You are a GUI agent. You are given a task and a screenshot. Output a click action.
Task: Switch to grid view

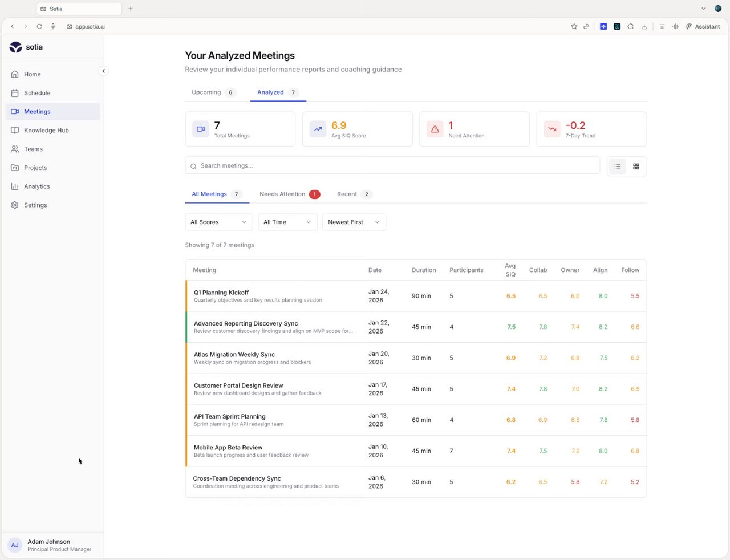(636, 167)
